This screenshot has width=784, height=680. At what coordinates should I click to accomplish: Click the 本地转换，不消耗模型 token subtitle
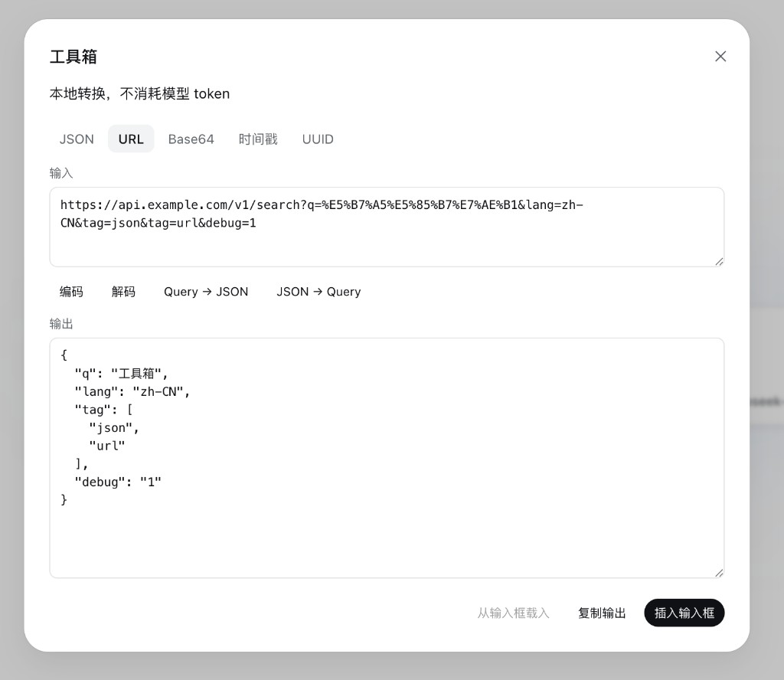click(x=139, y=93)
